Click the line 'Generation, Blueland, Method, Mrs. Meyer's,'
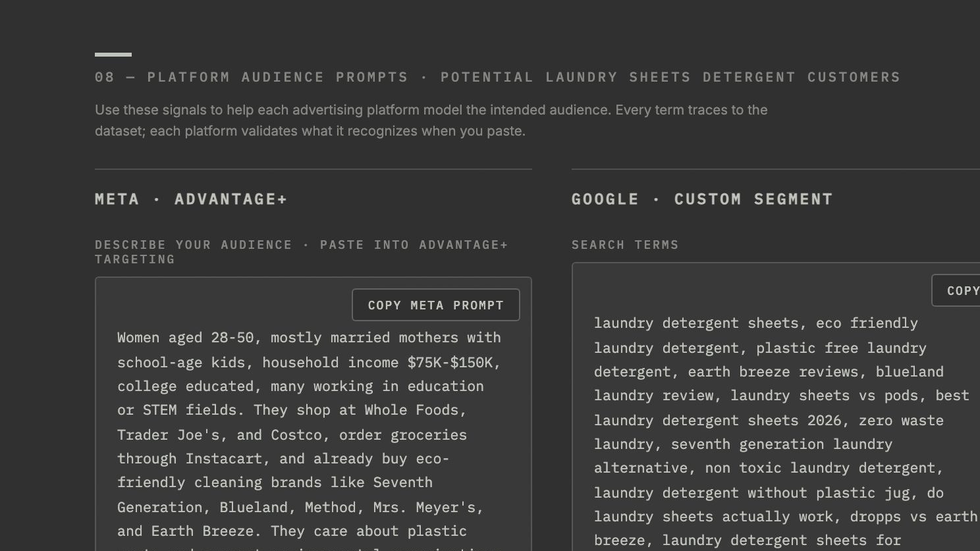 (x=300, y=508)
